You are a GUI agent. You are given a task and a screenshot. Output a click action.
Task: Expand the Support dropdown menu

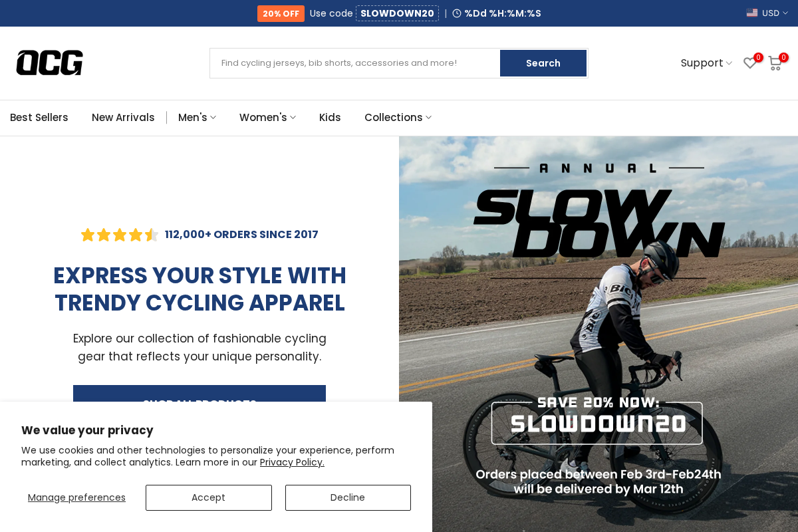(706, 63)
